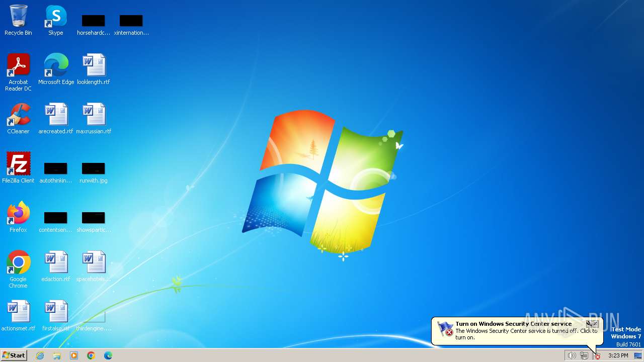
Task: Select runwith.jpg image file
Action: (x=94, y=172)
